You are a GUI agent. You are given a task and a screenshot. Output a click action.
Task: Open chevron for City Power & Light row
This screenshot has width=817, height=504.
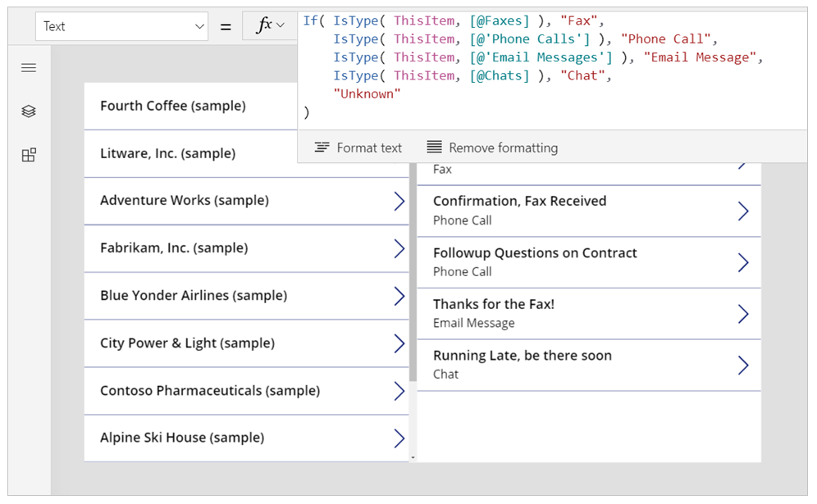tap(399, 343)
